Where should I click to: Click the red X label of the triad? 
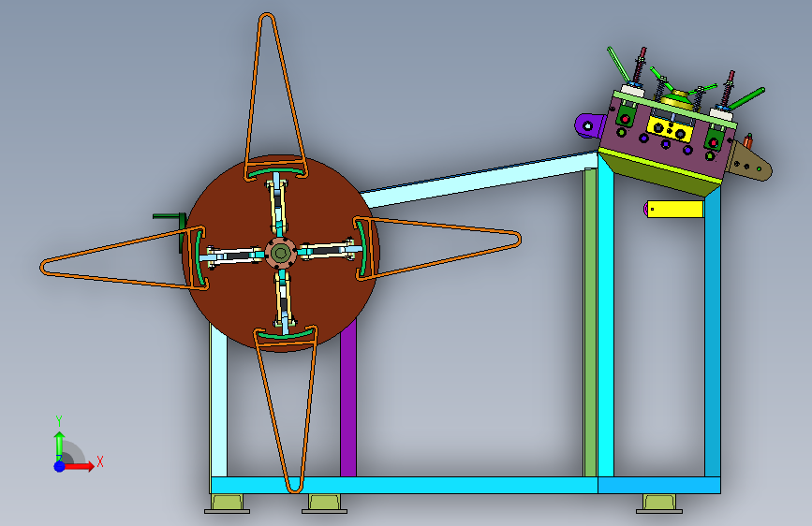(100, 461)
